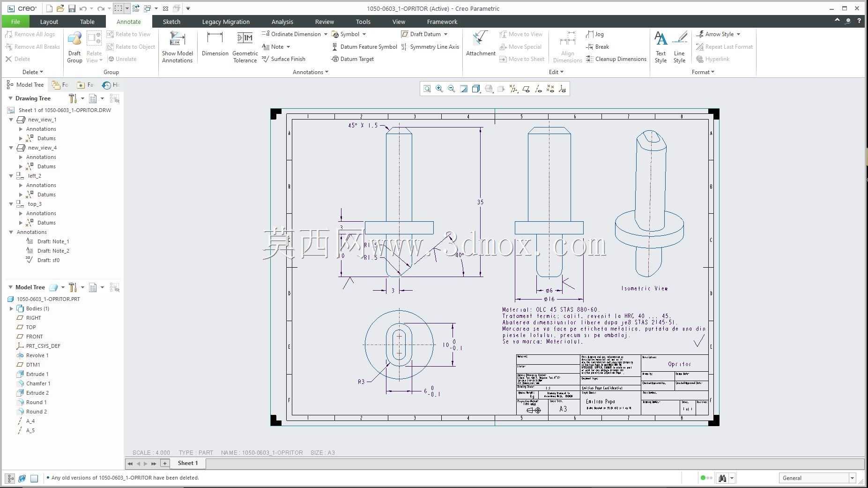Click the Zoom Out magnifier

[x=452, y=89]
